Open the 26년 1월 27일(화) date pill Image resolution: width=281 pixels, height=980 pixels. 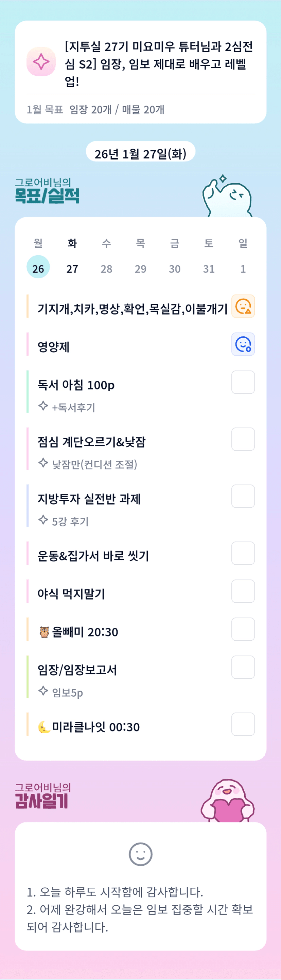[x=141, y=153]
